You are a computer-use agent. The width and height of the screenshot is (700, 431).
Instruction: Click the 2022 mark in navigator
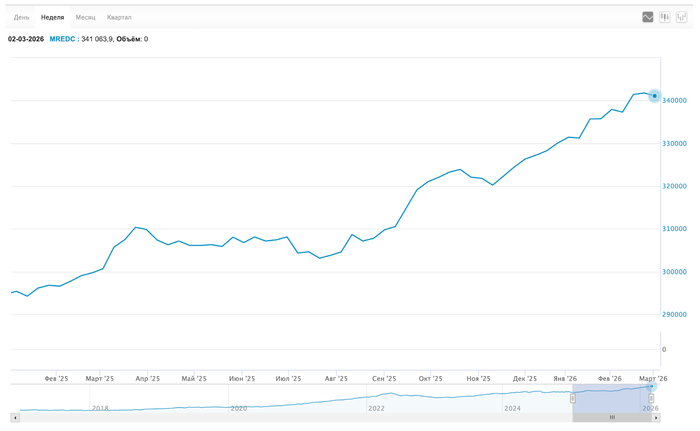tap(376, 408)
